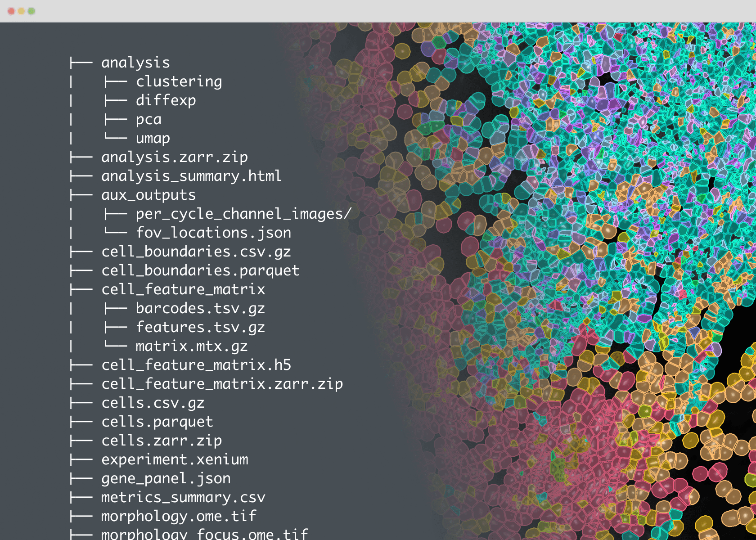Open the experiment.xenium file
Screen dimensions: 756x540
(x=175, y=459)
